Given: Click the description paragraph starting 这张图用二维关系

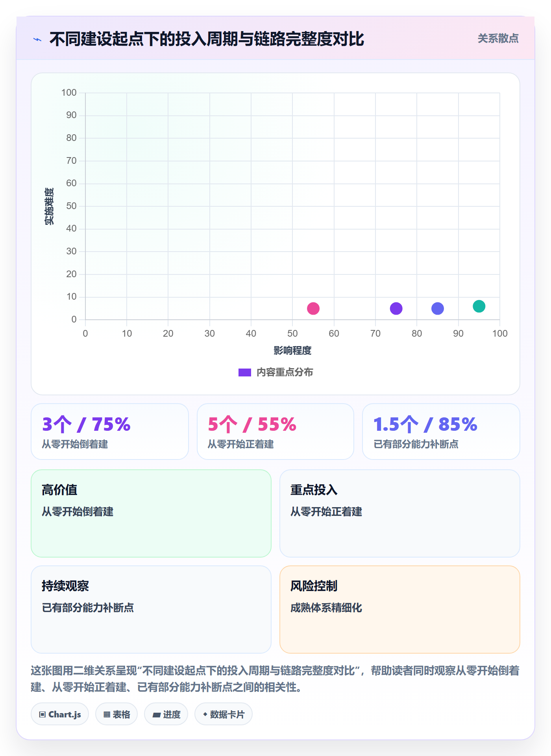Looking at the screenshot, I should (275, 679).
